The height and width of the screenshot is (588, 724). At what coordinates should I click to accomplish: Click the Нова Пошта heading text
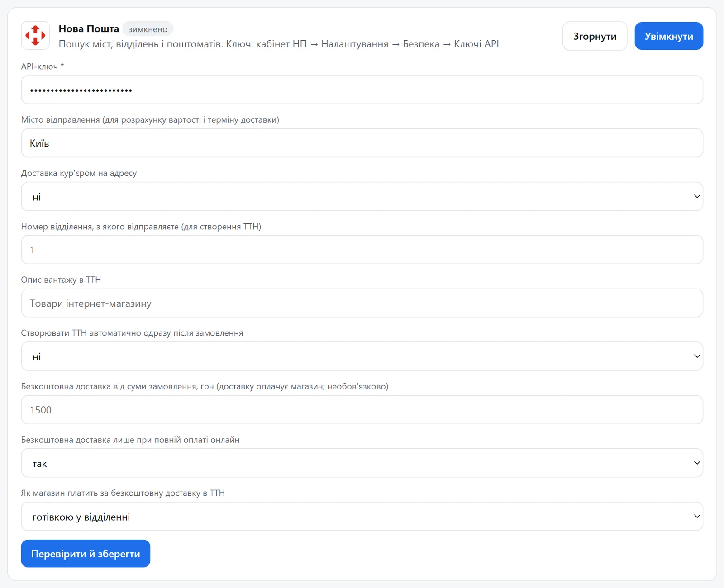point(89,29)
